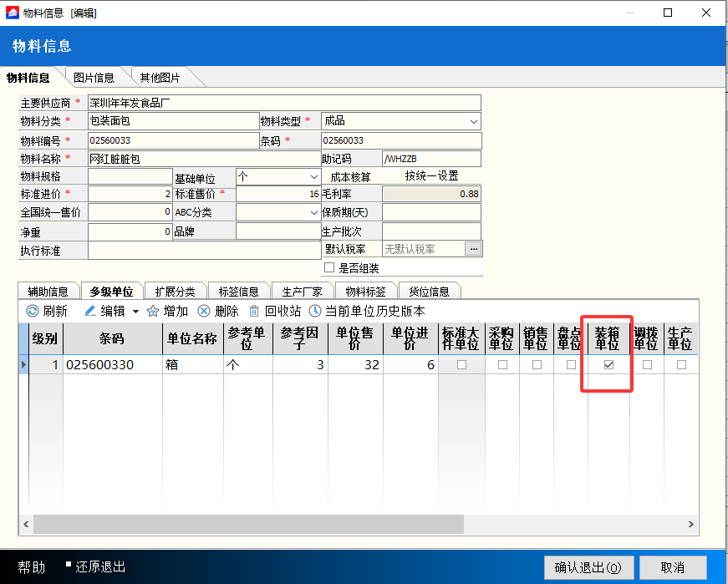
Task: Click the clock icon for unit history
Action: tap(315, 311)
